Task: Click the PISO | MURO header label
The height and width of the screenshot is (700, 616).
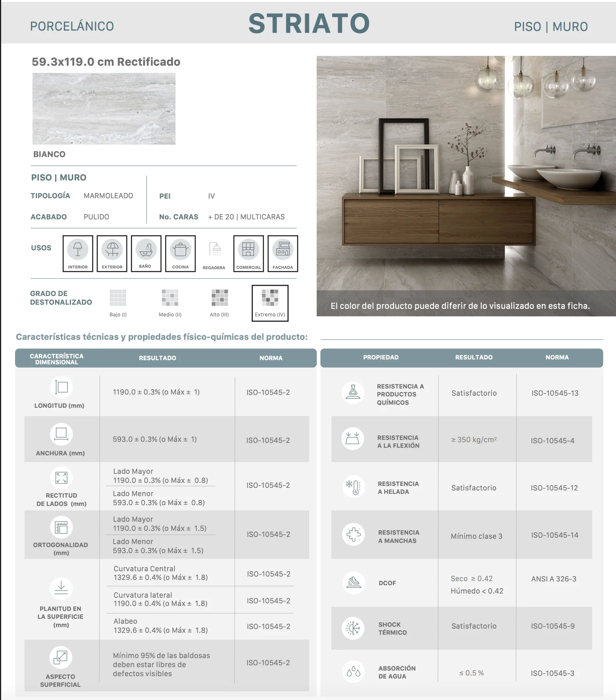Action: tap(551, 27)
